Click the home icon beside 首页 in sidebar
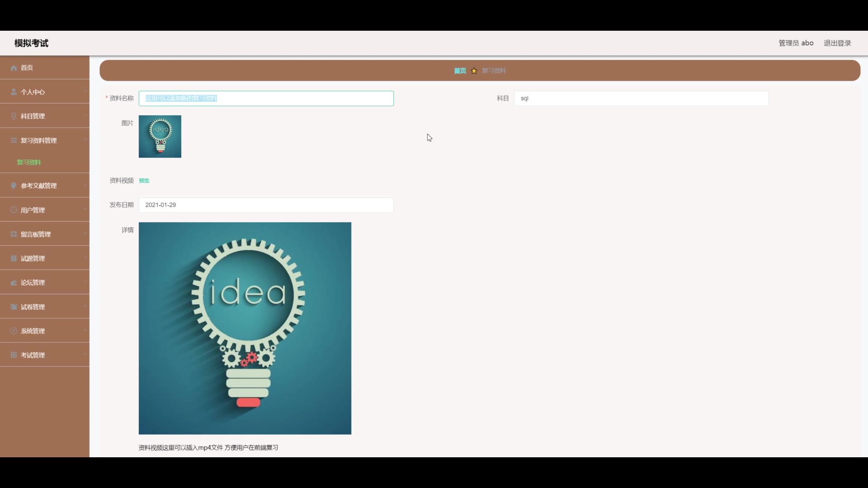This screenshot has width=868, height=488. pos(14,68)
